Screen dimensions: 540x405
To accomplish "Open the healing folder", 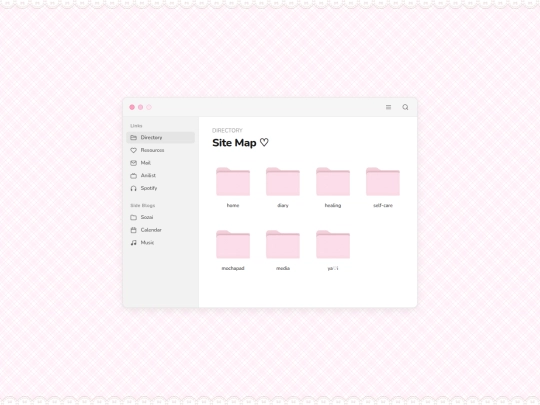I will pos(333,188).
